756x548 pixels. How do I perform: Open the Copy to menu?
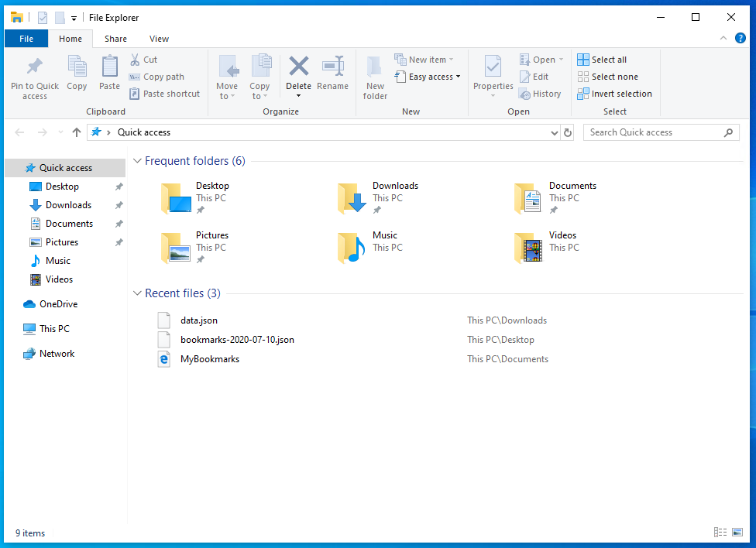click(x=260, y=77)
